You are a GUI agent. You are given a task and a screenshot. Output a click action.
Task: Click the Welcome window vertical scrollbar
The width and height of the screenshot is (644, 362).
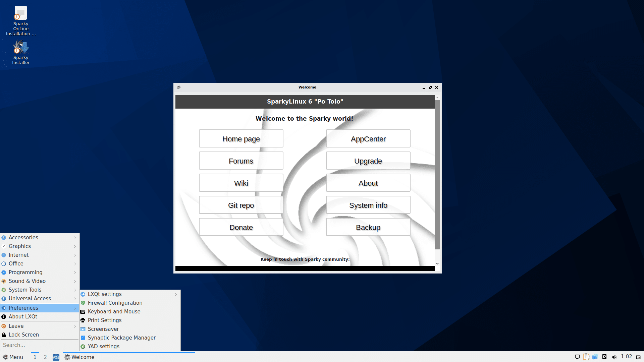coord(437,174)
